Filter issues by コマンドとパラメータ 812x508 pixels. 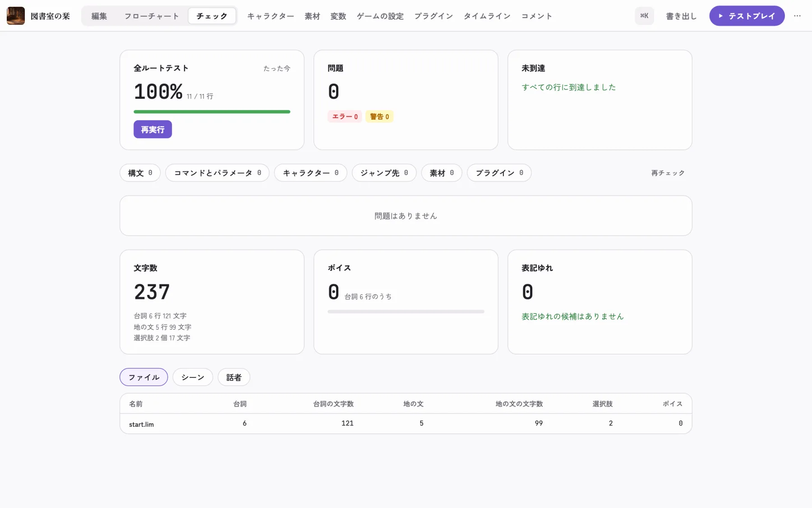point(217,173)
